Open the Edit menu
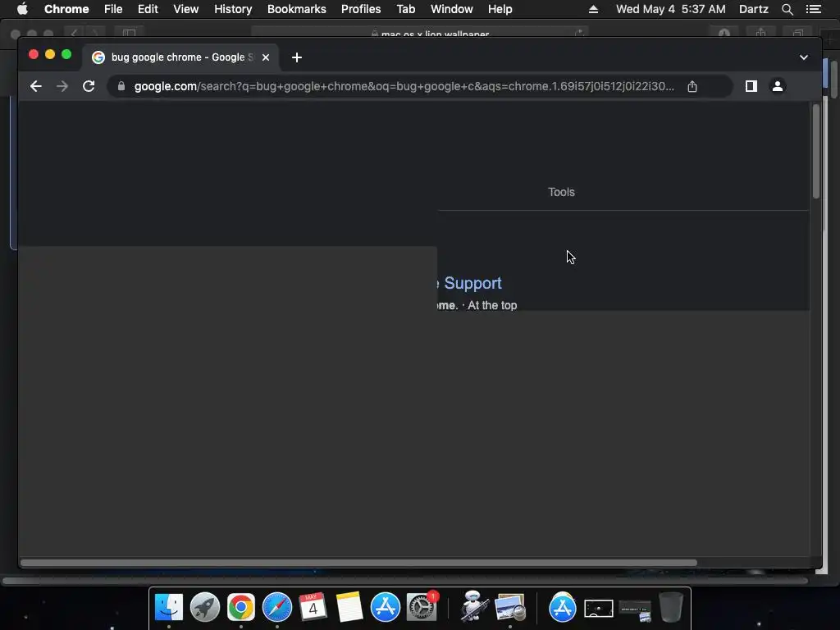This screenshot has width=840, height=630. [x=148, y=9]
